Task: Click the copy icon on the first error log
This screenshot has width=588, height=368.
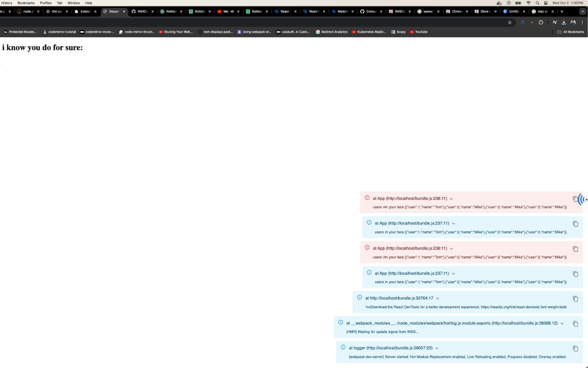Action: tap(576, 199)
